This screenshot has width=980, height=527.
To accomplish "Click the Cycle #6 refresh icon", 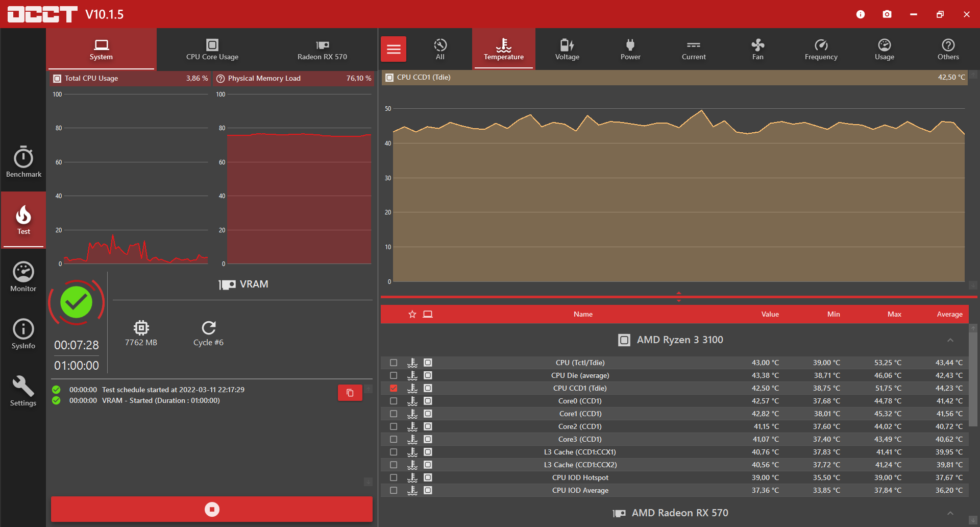I will click(209, 327).
